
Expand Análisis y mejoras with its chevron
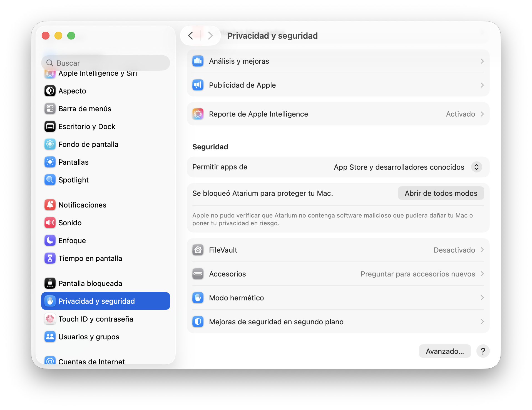click(482, 61)
